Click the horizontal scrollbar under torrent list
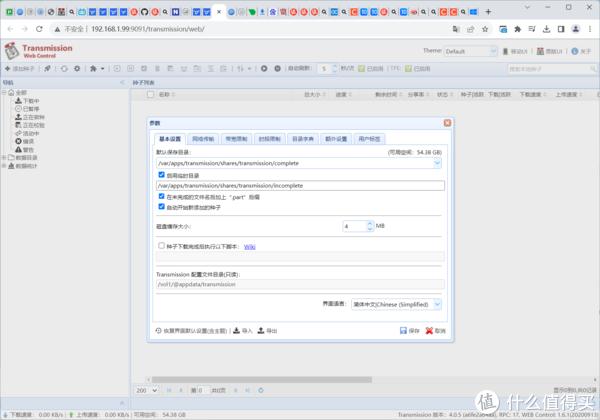Screen dimensions: 600x420 click(x=262, y=379)
